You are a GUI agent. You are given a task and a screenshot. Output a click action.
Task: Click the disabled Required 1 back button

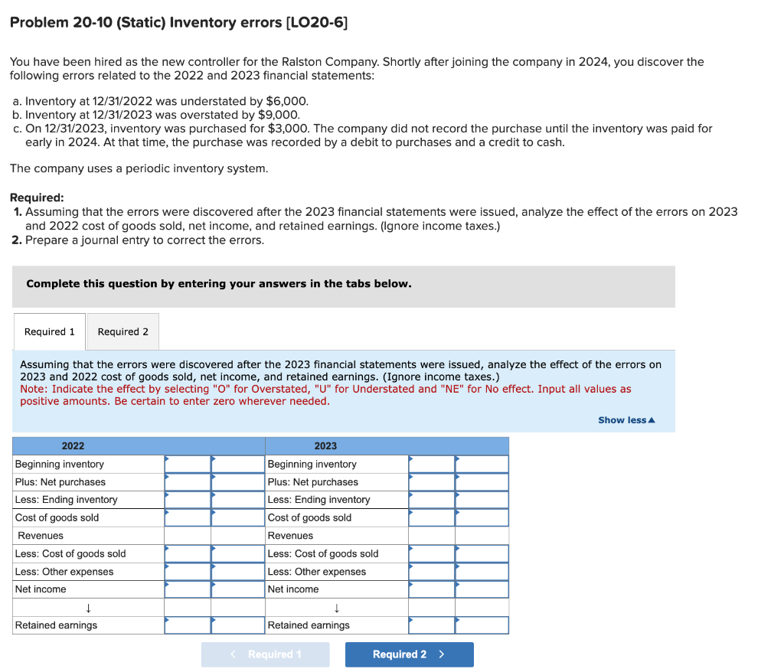[265, 654]
